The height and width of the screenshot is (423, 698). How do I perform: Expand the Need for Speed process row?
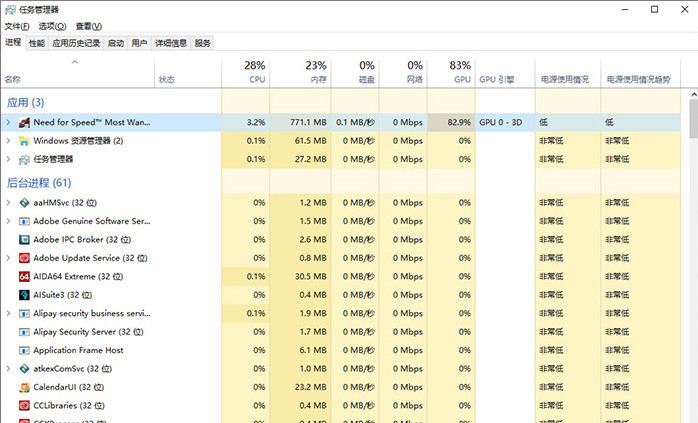pos(8,122)
